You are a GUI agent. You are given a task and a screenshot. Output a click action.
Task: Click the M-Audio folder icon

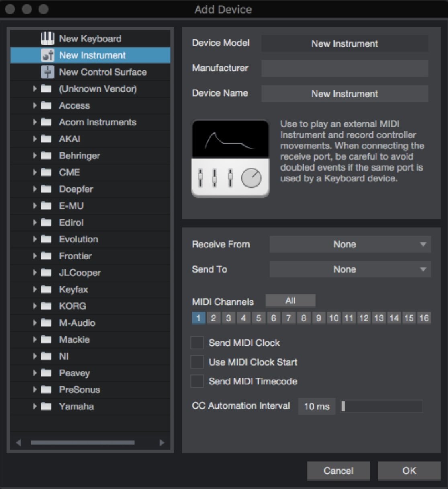(46, 323)
